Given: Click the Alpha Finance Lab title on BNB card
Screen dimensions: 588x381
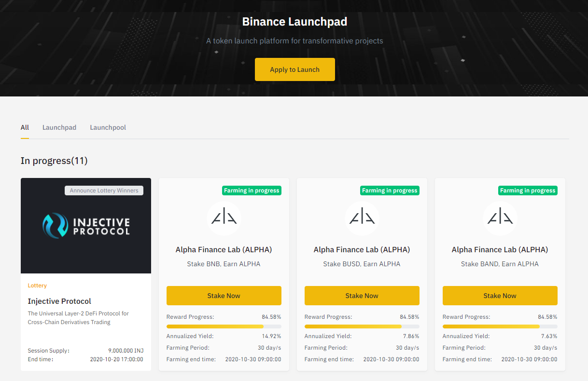Looking at the screenshot, I should click(x=224, y=250).
